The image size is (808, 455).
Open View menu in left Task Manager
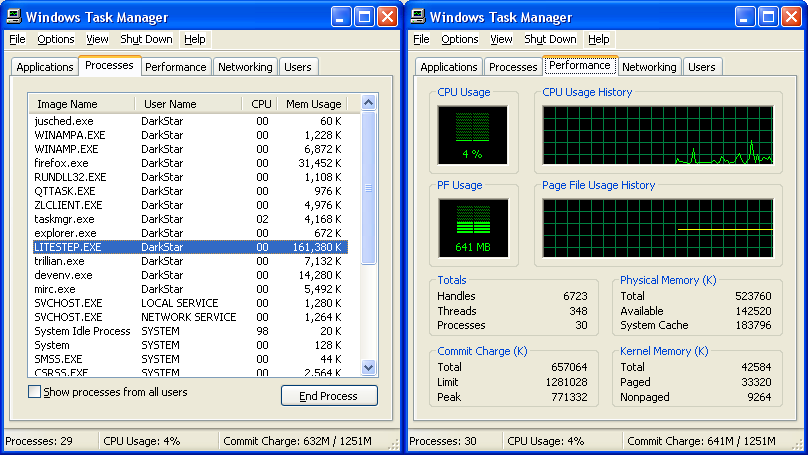(x=97, y=39)
